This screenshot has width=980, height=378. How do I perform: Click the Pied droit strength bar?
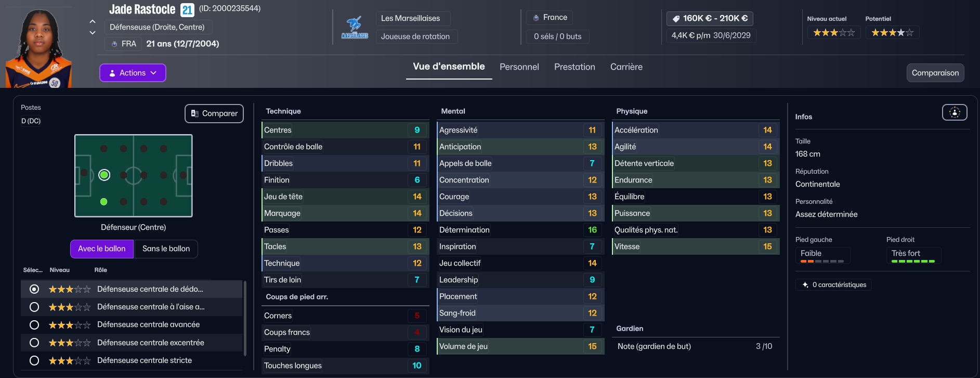tap(913, 261)
